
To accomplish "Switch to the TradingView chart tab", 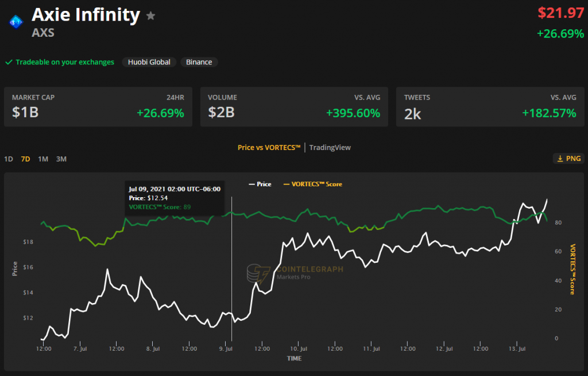I will [x=330, y=147].
